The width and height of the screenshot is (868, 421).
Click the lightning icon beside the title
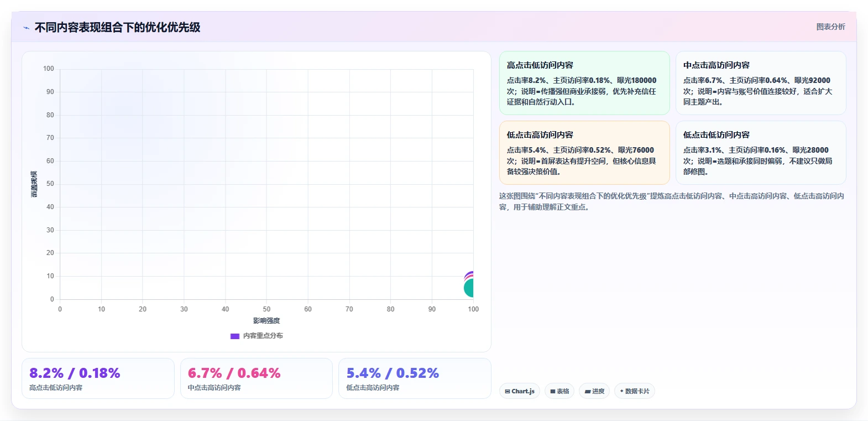tap(26, 28)
